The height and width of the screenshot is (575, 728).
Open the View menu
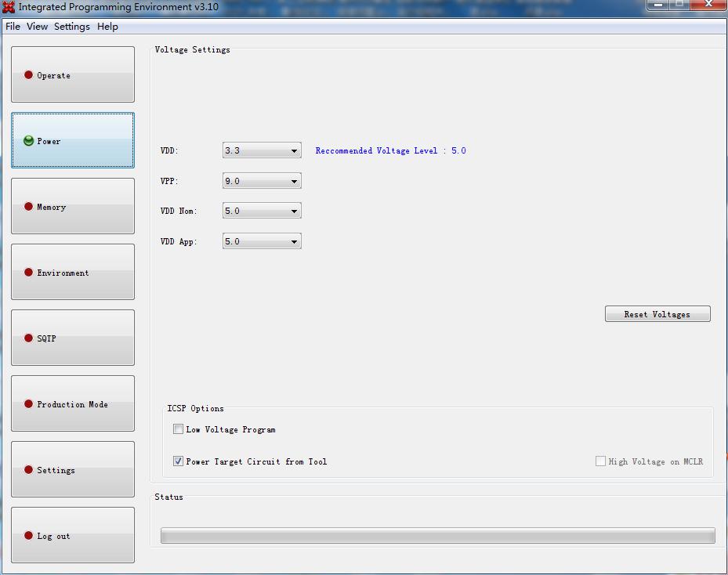pyautogui.click(x=37, y=27)
